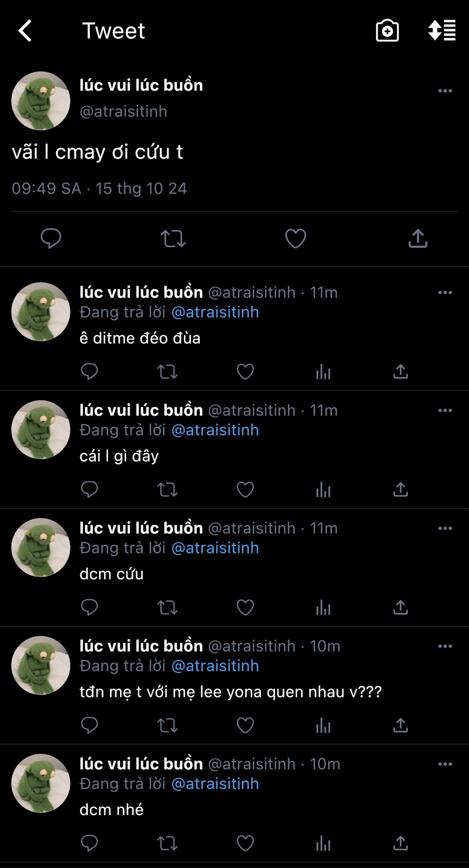Viewport: 469px width, 868px height.
Task: Tap the back arrow in the Tweet header
Action: (25, 31)
